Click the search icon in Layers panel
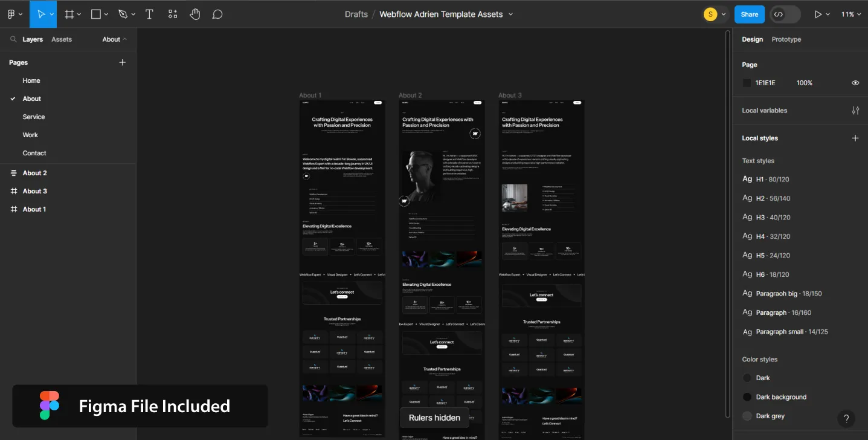Image resolution: width=868 pixels, height=440 pixels. [x=13, y=39]
